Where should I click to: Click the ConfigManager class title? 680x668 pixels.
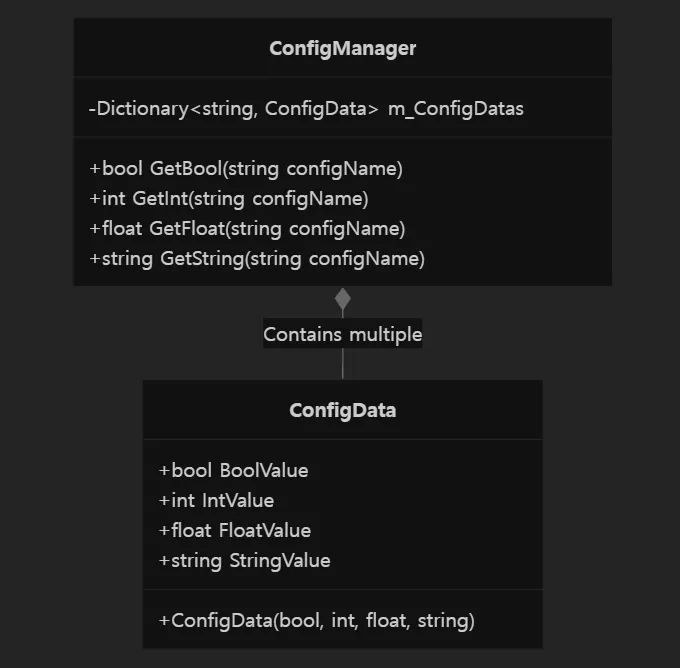click(343, 49)
